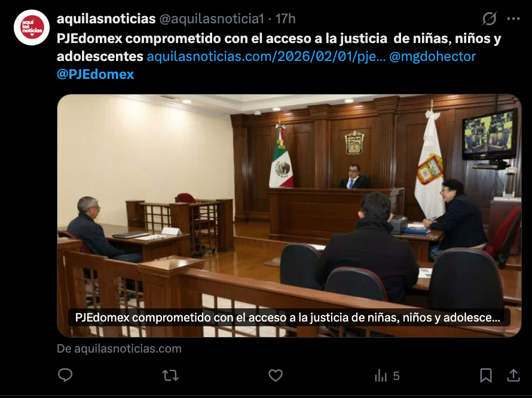
Task: Open the three-dot more options menu
Action: (x=513, y=19)
